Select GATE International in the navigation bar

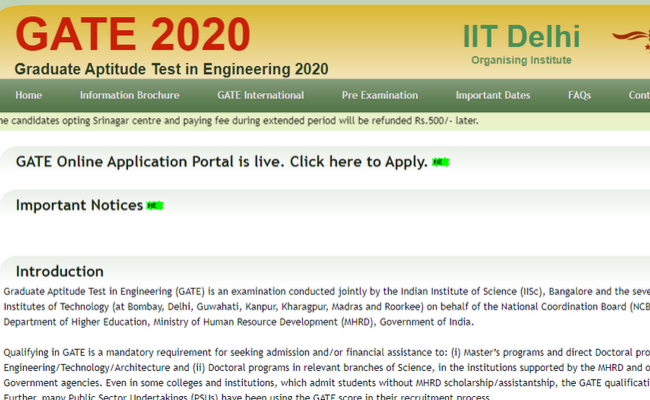[x=260, y=95]
